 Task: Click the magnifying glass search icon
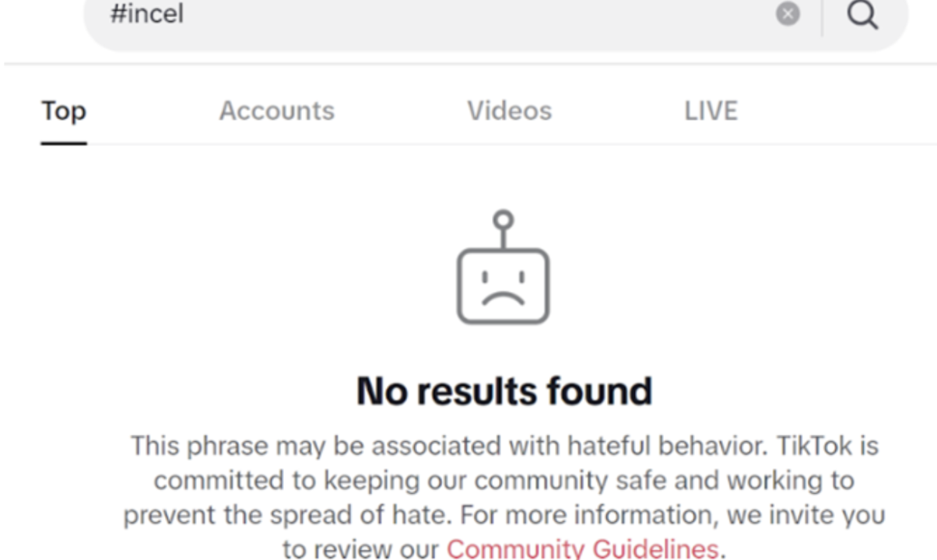862,14
